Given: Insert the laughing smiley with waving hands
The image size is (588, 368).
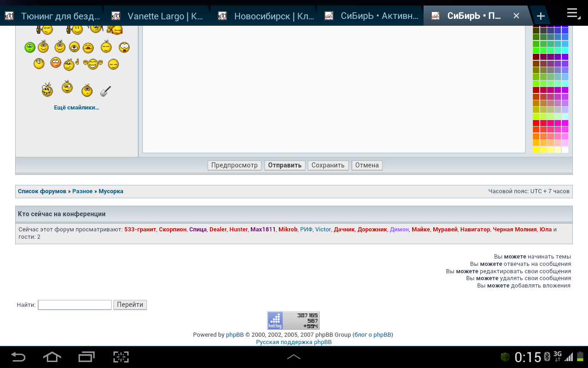Looking at the screenshot, I should pos(93,64).
